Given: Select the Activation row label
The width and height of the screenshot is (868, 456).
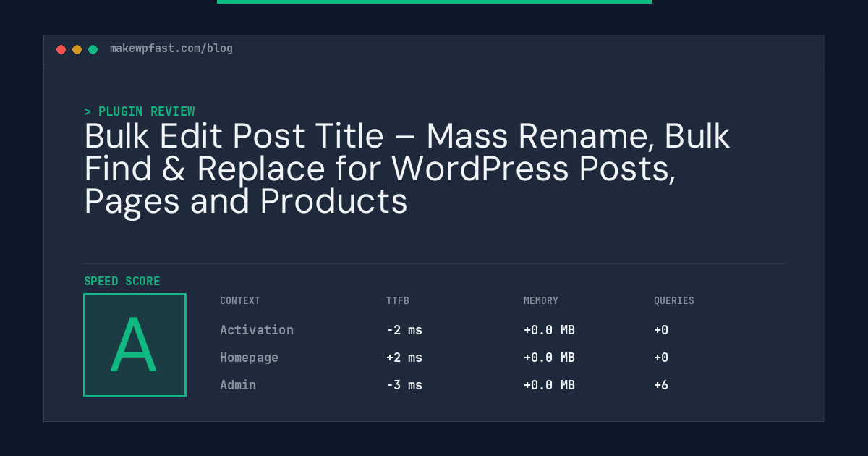Looking at the screenshot, I should click(257, 330).
